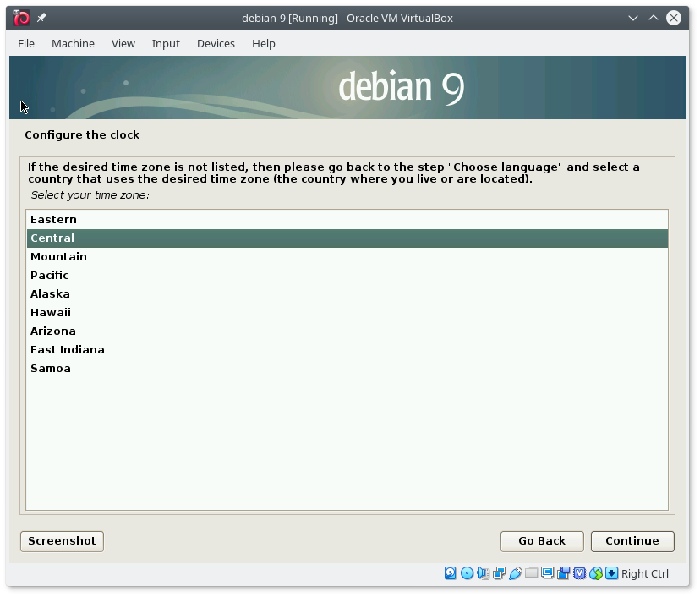
Task: Take an installer Screenshot
Action: 62,541
